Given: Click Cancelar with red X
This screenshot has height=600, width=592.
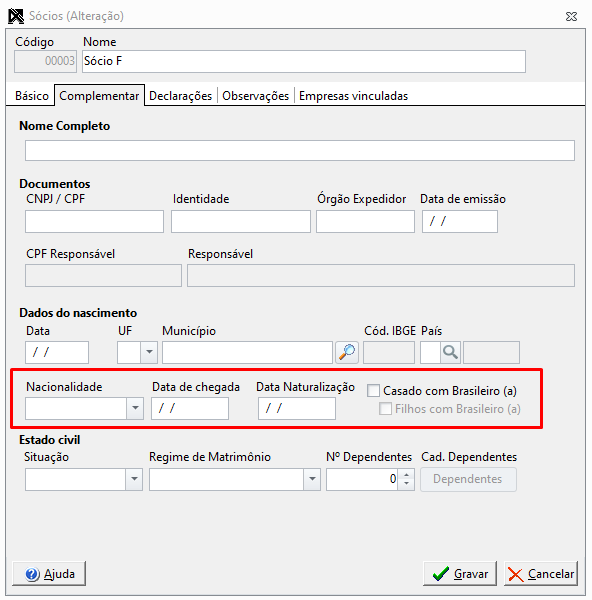Looking at the screenshot, I should [x=541, y=573].
